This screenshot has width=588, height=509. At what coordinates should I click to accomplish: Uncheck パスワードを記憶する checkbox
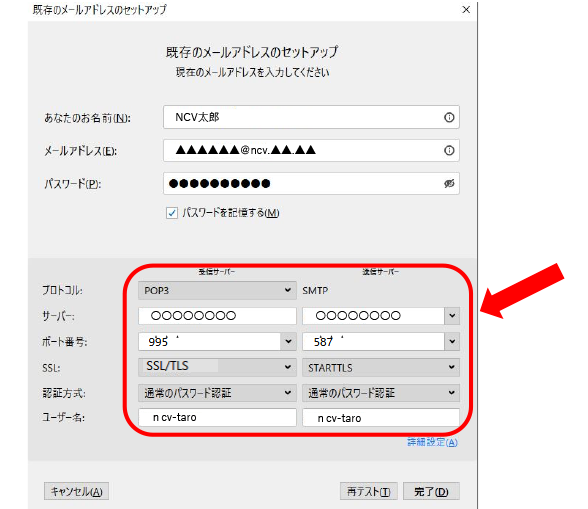(172, 213)
